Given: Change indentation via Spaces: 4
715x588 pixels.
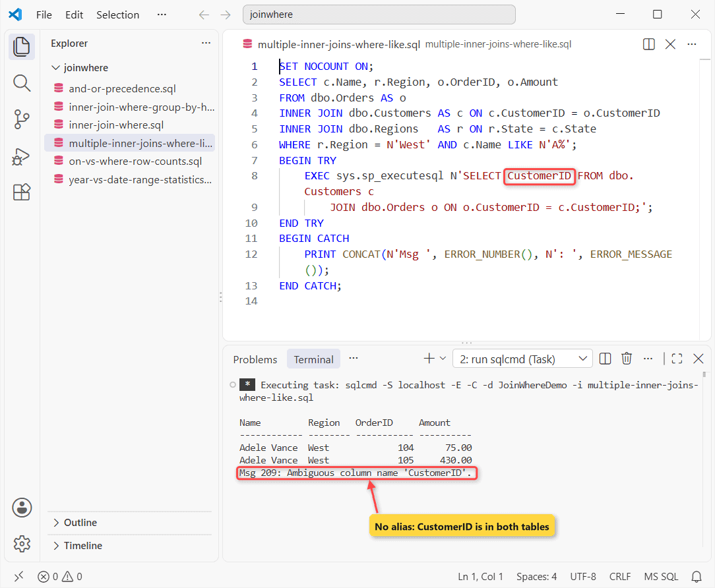Looking at the screenshot, I should (x=536, y=577).
